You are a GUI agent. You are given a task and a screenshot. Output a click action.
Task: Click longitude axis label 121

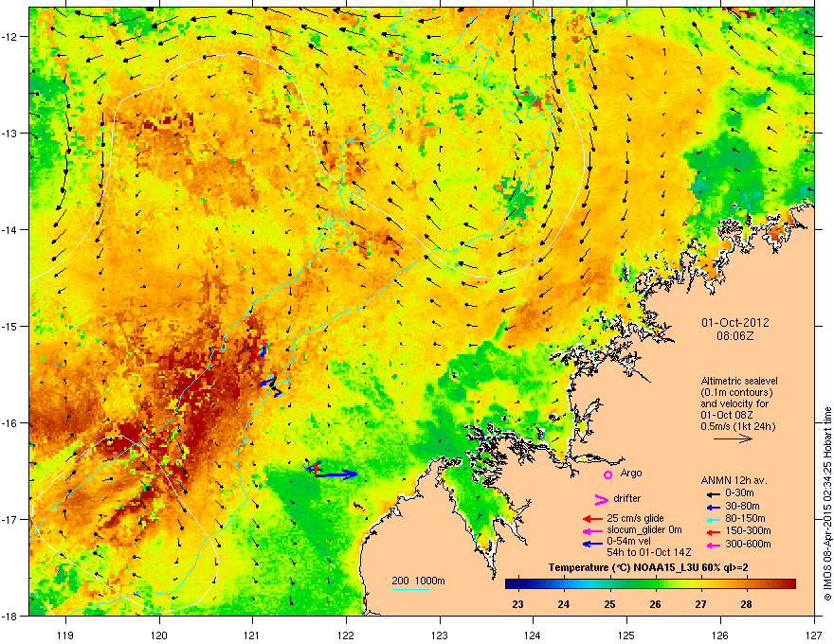[x=252, y=635]
